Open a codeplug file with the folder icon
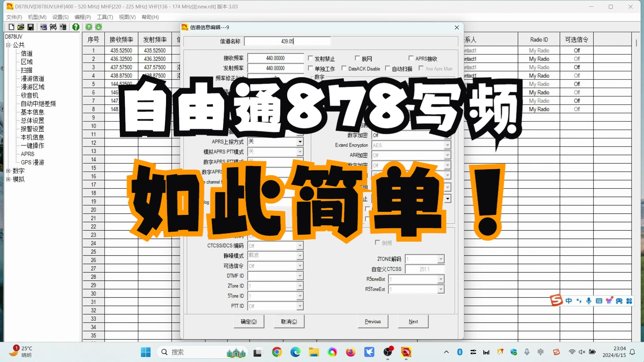Screen dimensions: 644x362 coord(21,27)
